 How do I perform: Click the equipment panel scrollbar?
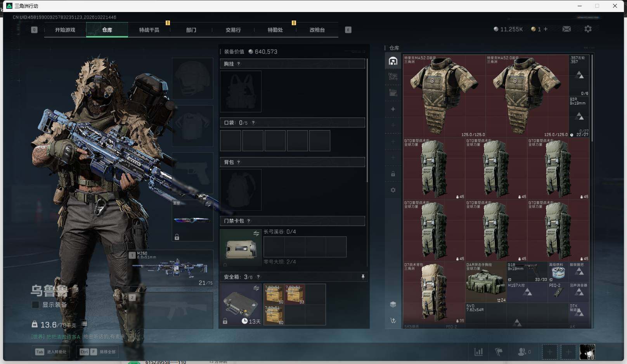tap(367, 120)
